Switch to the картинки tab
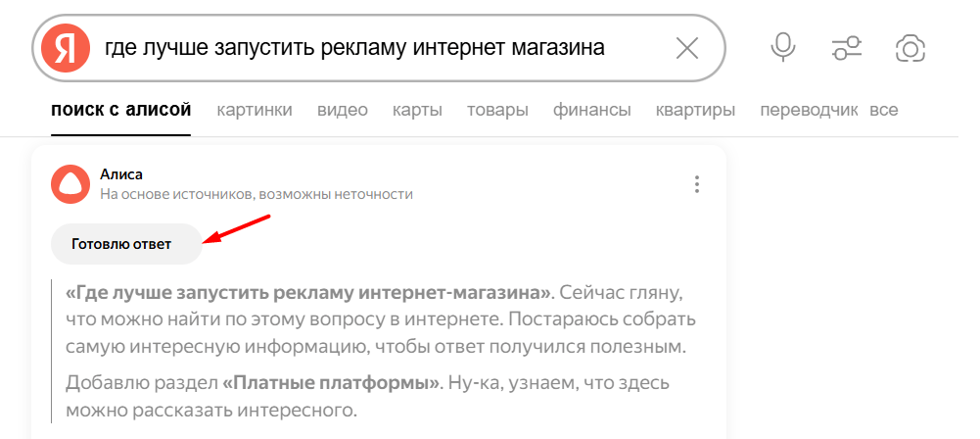Image resolution: width=980 pixels, height=439 pixels. (x=255, y=111)
